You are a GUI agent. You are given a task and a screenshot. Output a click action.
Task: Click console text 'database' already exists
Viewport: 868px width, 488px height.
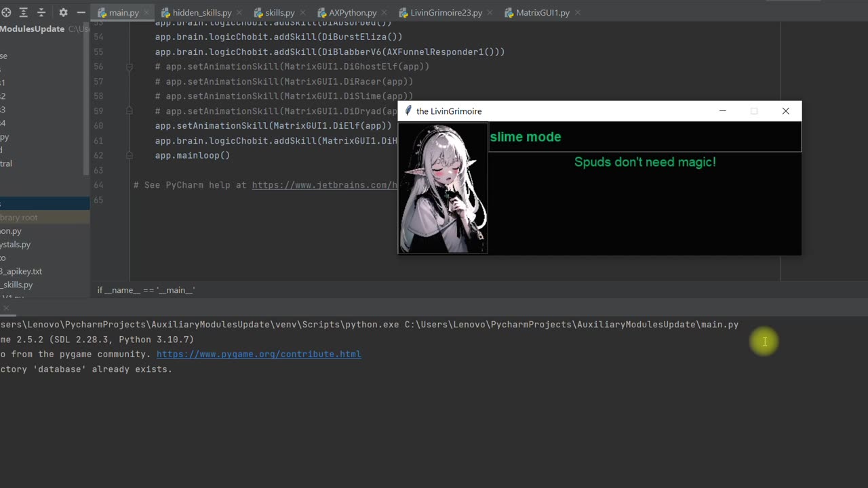tap(102, 369)
